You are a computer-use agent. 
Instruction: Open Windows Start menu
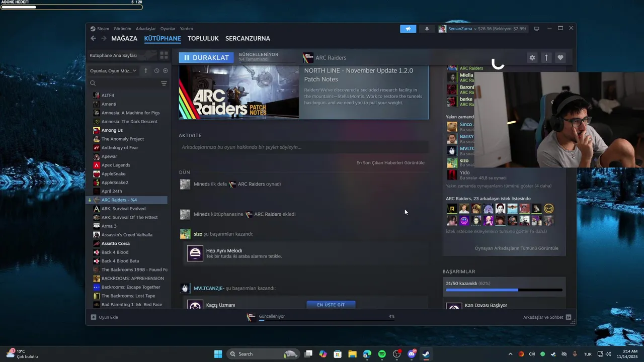coord(218,354)
